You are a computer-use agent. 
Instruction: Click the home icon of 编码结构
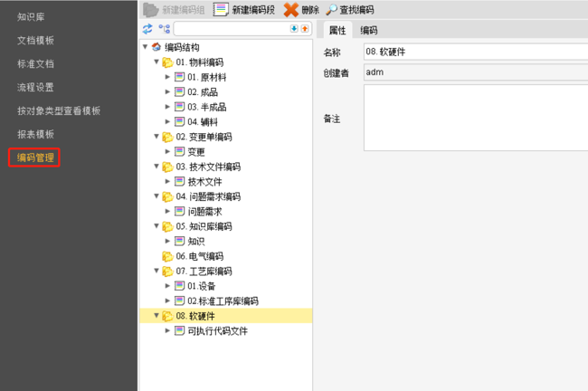[156, 47]
